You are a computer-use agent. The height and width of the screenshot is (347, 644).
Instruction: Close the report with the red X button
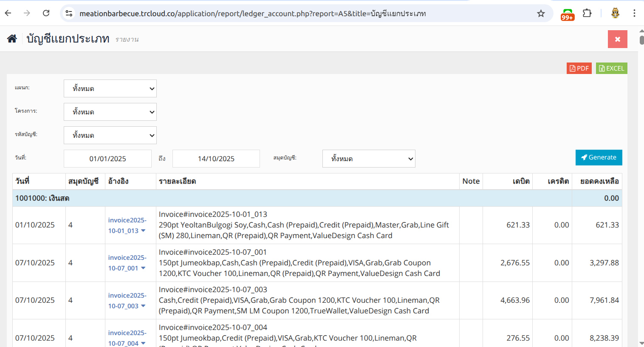pyautogui.click(x=617, y=39)
